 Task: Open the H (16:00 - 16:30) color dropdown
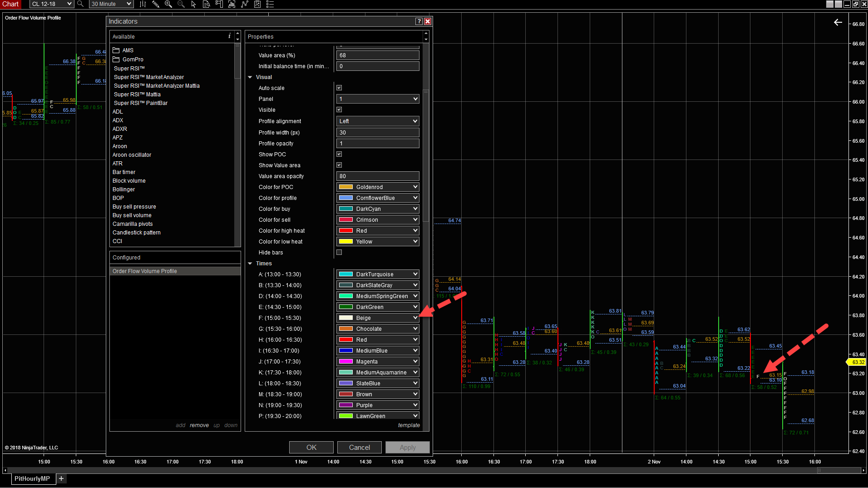(x=378, y=339)
